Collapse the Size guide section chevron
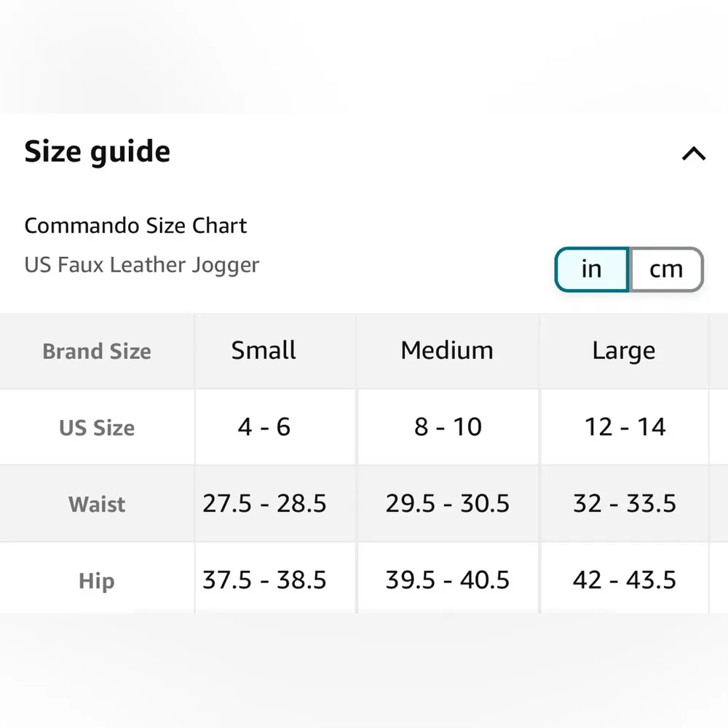The width and height of the screenshot is (728, 728). tap(693, 154)
